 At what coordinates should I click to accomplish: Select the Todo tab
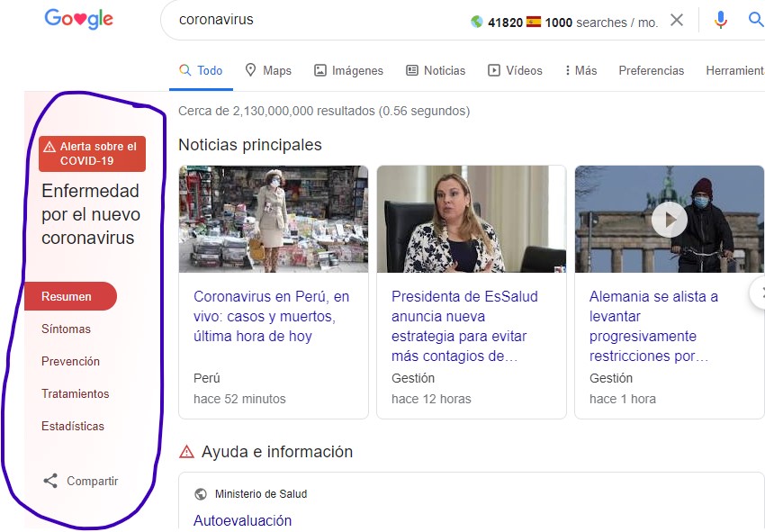(x=201, y=71)
